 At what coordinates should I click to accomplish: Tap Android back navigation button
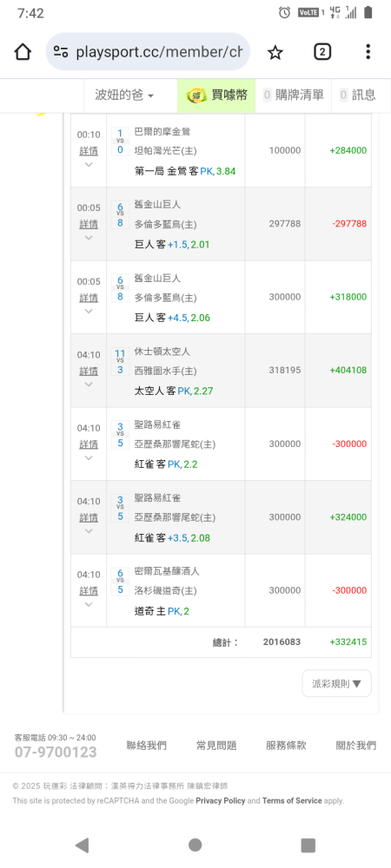[82, 845]
